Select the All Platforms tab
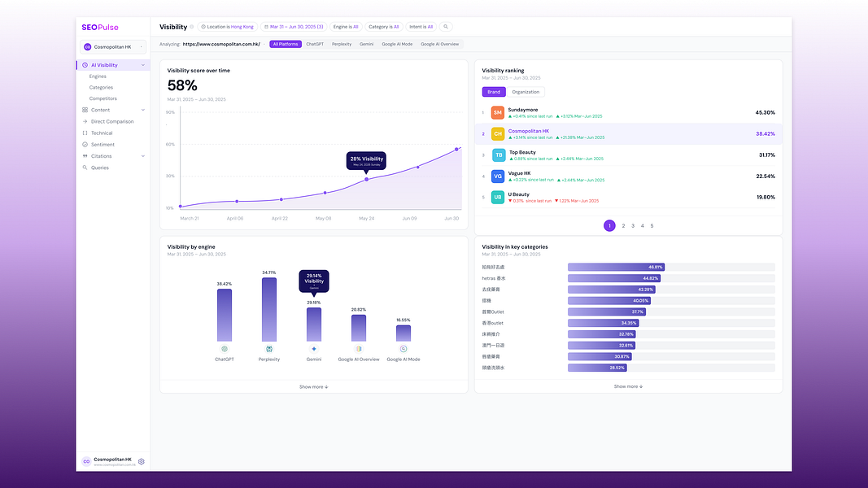 286,44
